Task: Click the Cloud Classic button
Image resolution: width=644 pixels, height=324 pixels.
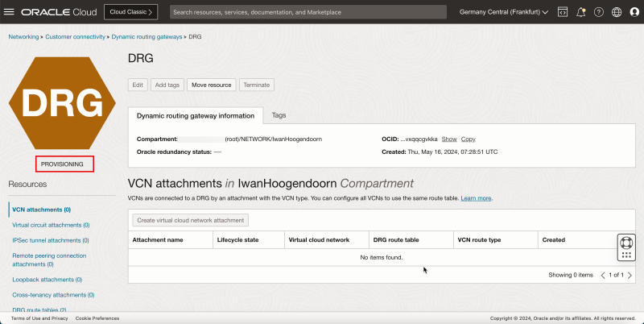Action: [x=130, y=12]
